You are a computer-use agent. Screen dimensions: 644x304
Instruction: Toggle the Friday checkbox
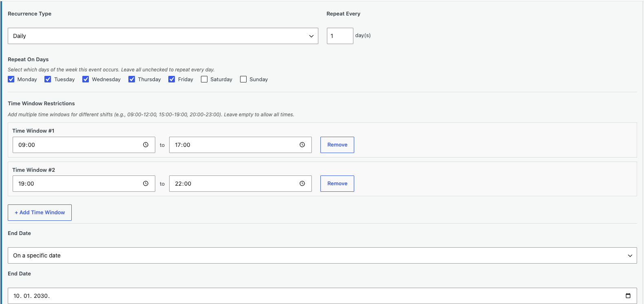[172, 79]
